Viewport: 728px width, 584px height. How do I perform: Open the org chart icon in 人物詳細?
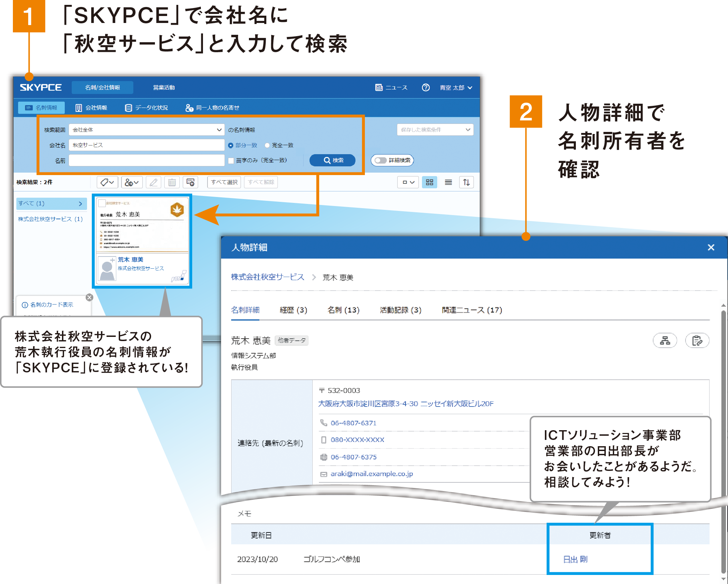coord(665,341)
